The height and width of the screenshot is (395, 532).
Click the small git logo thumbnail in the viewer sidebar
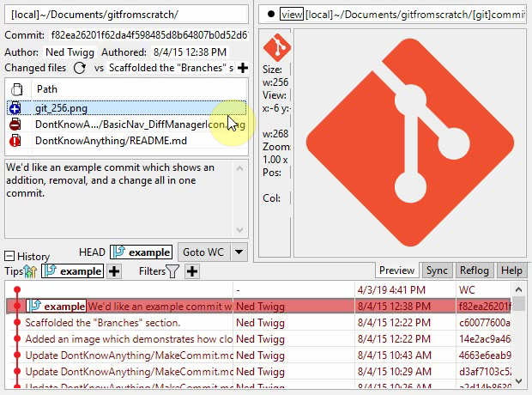click(x=276, y=47)
